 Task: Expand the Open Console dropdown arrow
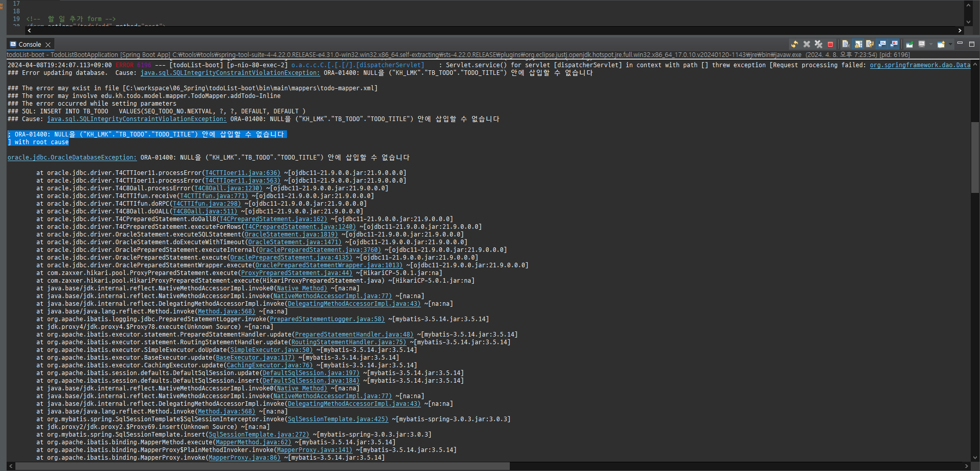(x=950, y=44)
